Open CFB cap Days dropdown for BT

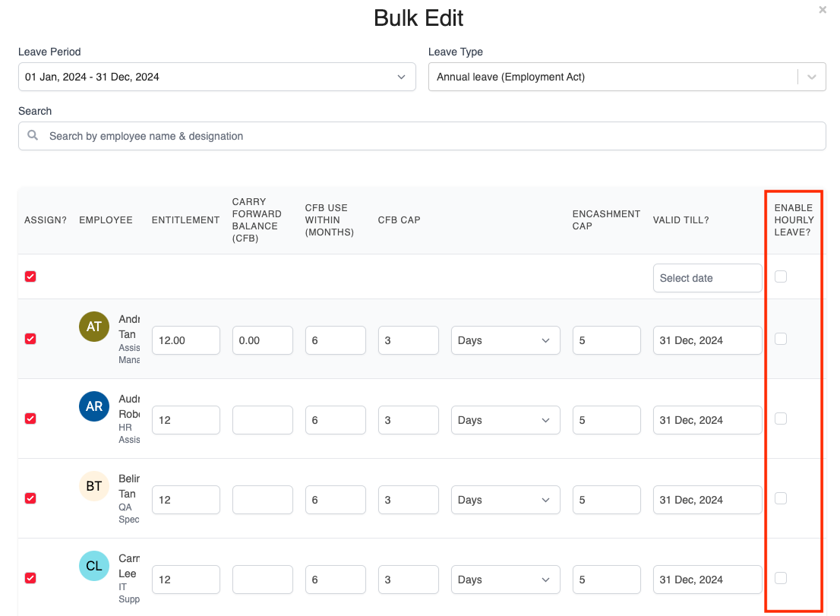tap(506, 500)
